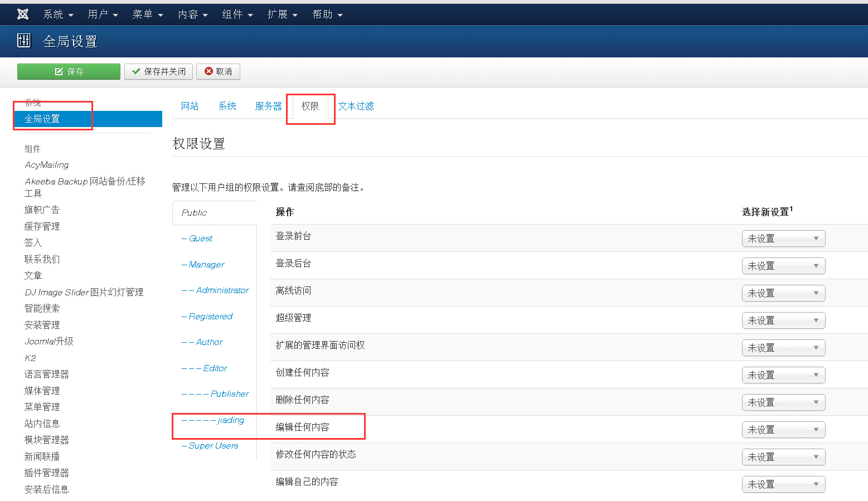
Task: Open the 修改任何内容的状态 dropdown
Action: (783, 457)
